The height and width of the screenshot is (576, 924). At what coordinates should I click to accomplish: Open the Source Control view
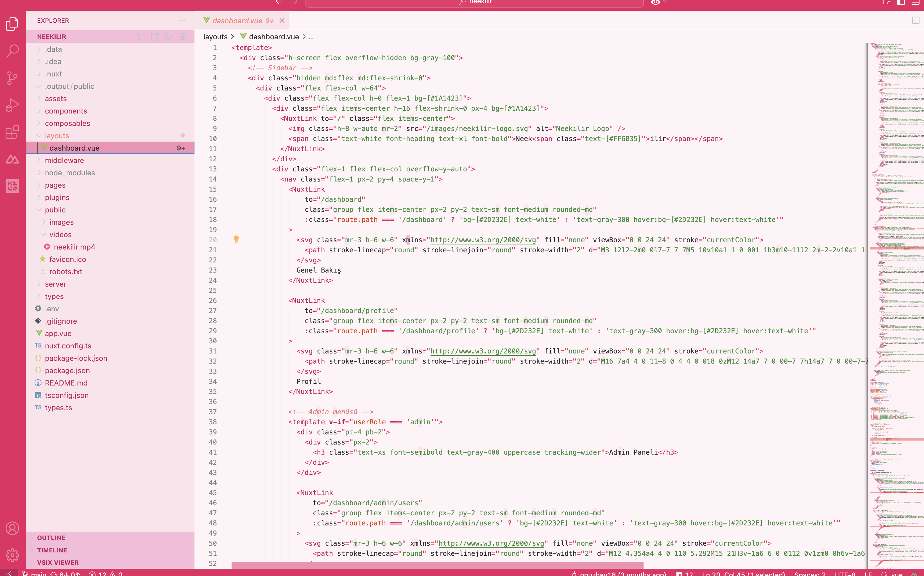(12, 78)
